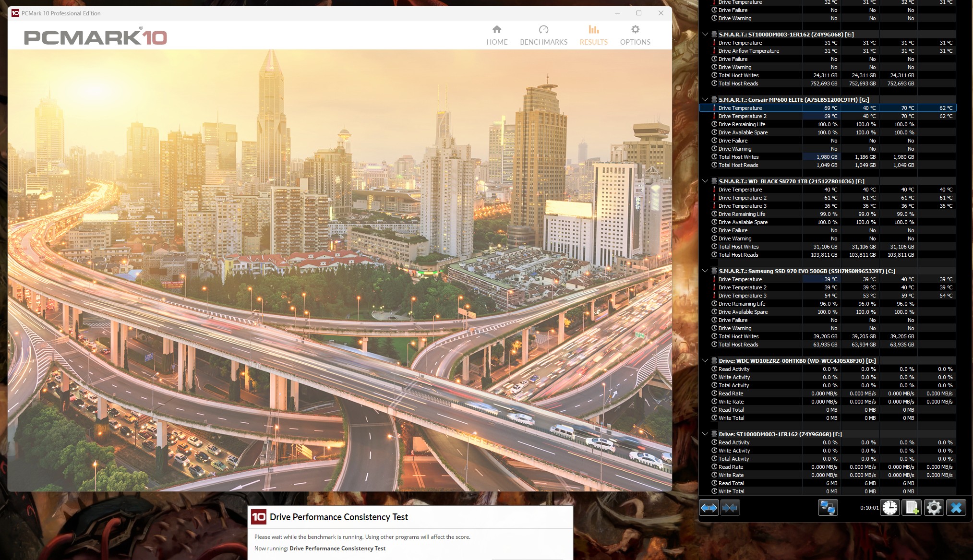Open the RESULTS tab
Image resolution: width=973 pixels, height=560 pixels.
pyautogui.click(x=593, y=36)
